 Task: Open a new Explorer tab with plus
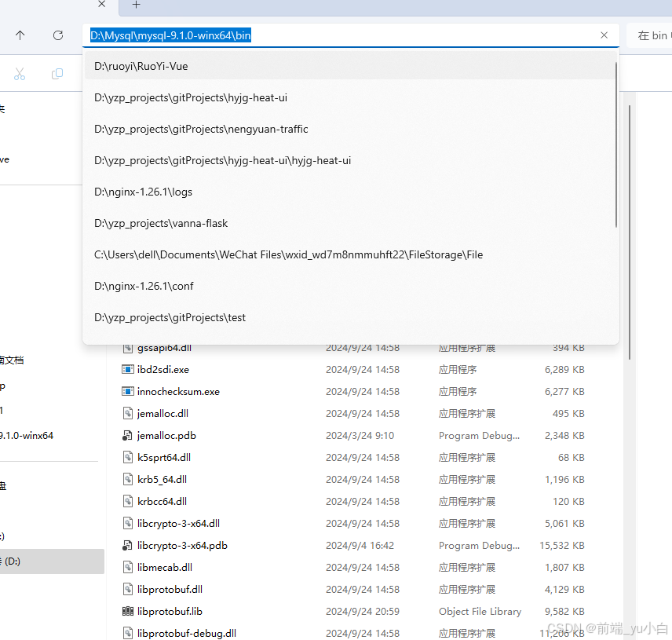pos(137,5)
